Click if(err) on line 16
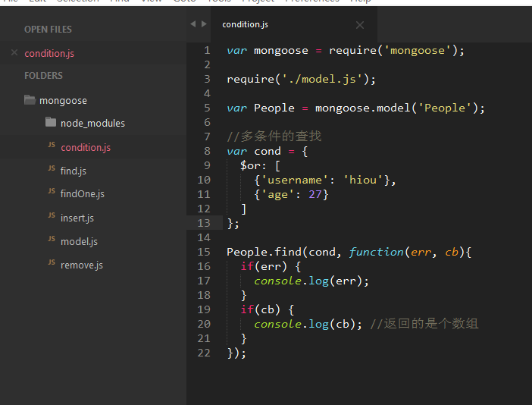Screen dimensions: 532x405 tap(264, 267)
